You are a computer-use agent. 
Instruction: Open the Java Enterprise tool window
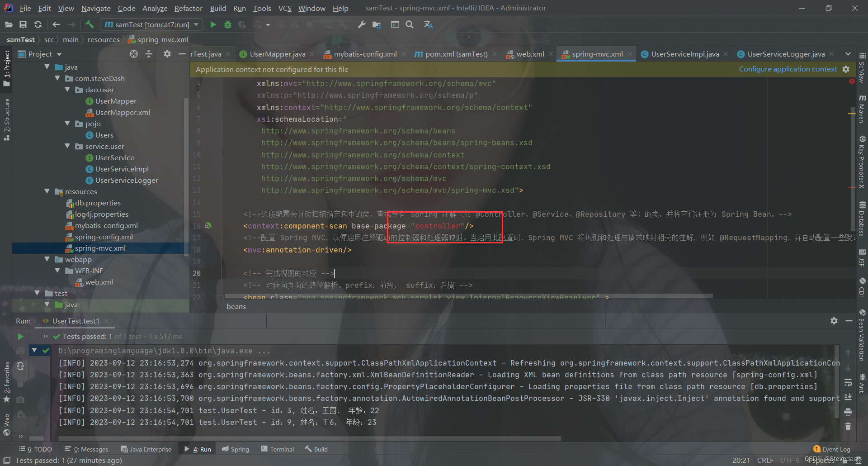pyautogui.click(x=146, y=449)
